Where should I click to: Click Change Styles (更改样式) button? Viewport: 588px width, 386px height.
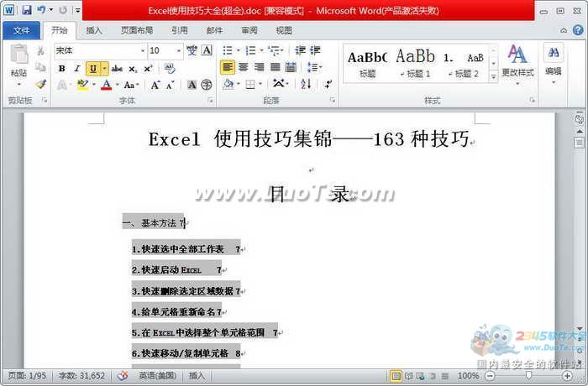(x=517, y=64)
